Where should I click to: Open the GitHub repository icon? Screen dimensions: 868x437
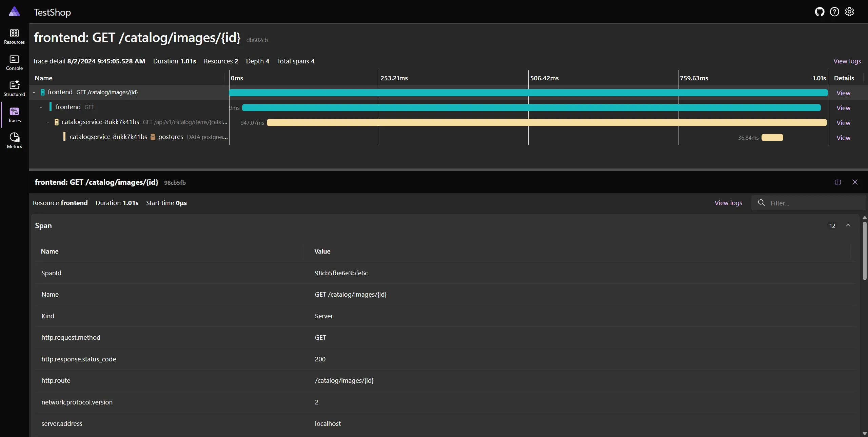820,12
